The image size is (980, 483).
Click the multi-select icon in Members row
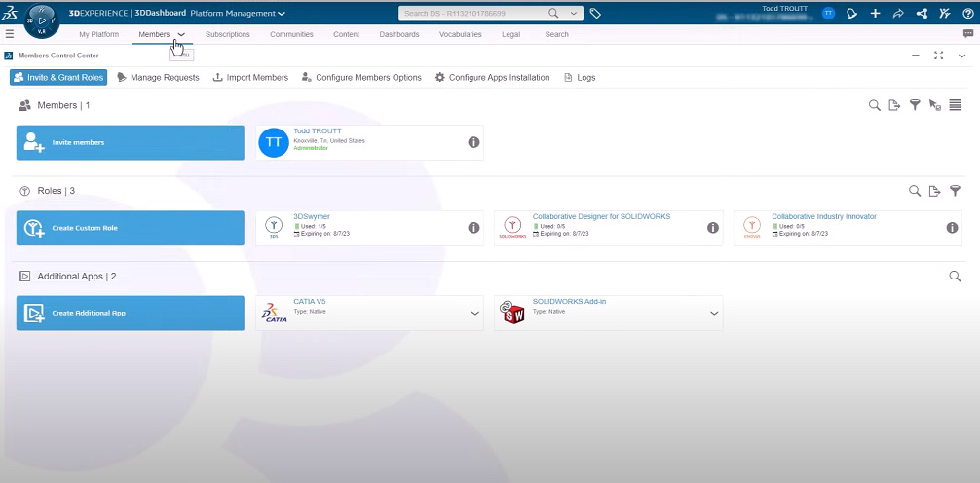pyautogui.click(x=935, y=105)
